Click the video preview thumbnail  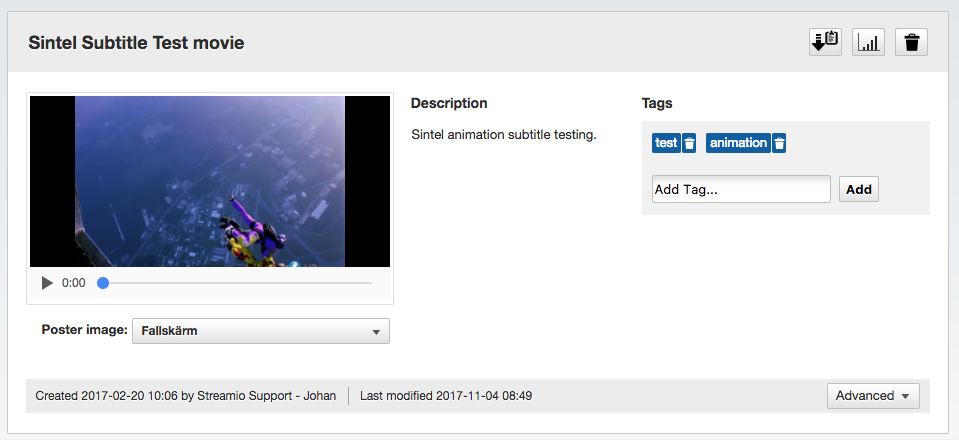coord(210,181)
